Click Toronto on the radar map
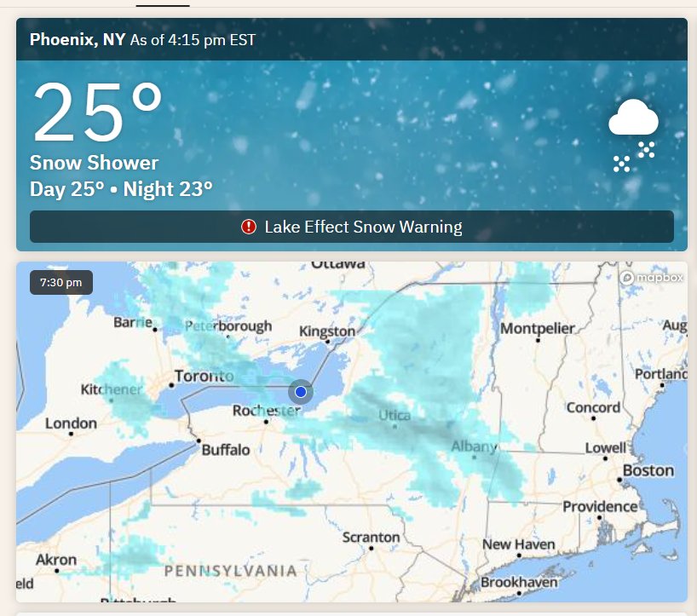The width and height of the screenshot is (697, 616). (x=204, y=376)
